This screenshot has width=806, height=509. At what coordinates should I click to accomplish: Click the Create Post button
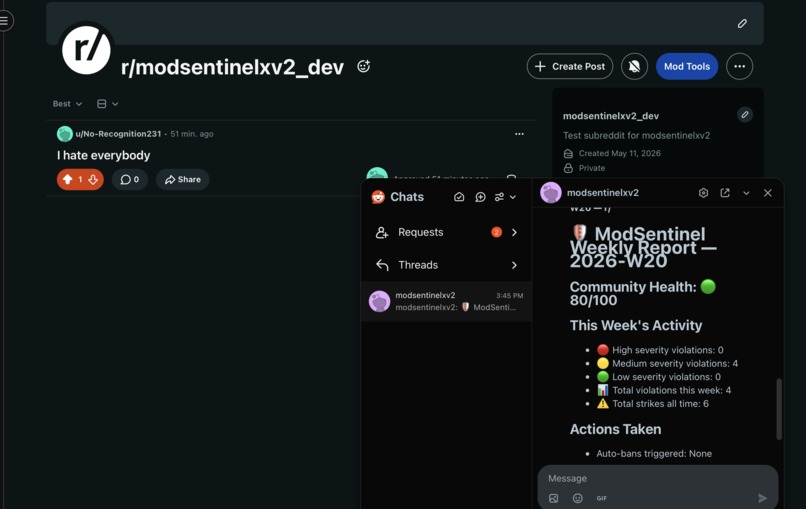[570, 66]
